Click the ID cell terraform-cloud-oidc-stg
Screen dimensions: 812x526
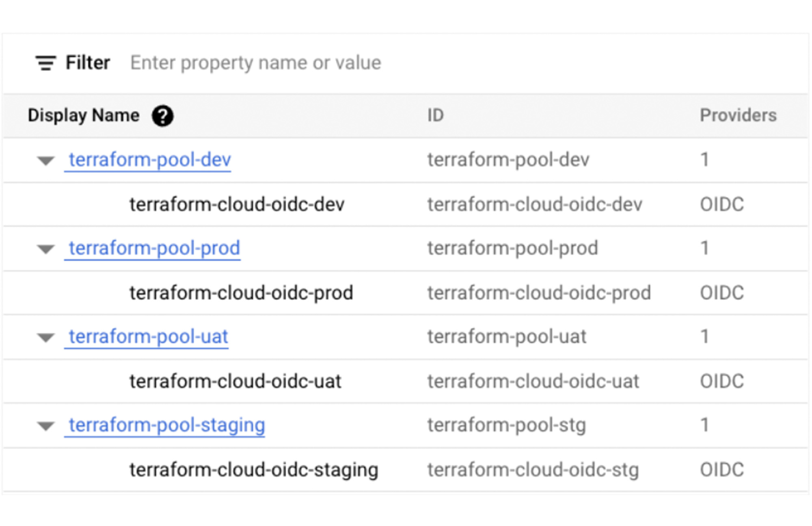[x=533, y=470]
